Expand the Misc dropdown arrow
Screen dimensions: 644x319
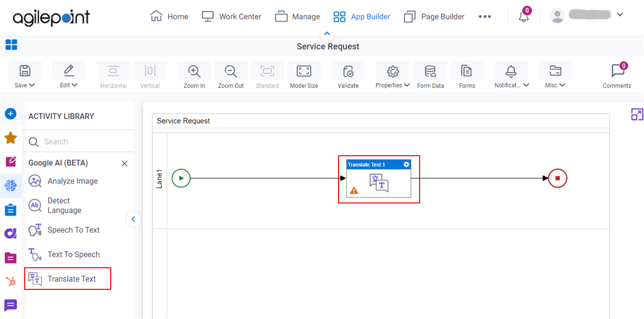(562, 85)
